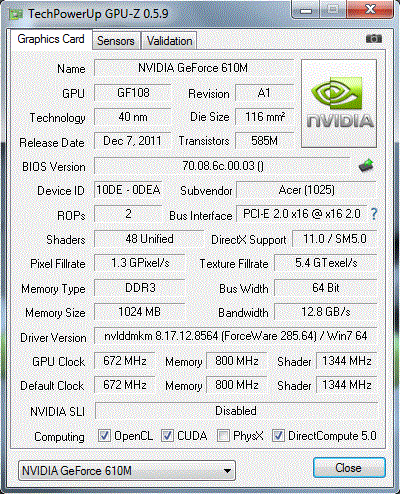Close GPU-Z with the red X
The width and height of the screenshot is (400, 494).
click(370, 9)
